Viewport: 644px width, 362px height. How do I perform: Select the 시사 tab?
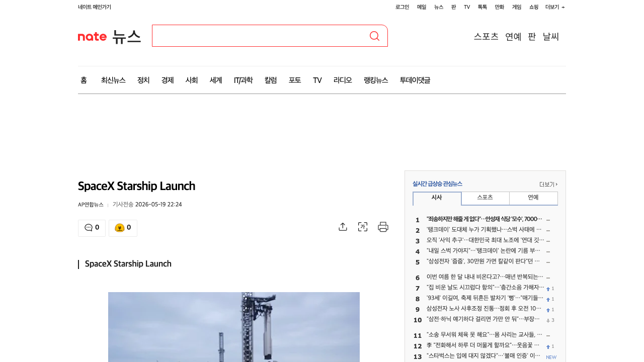pyautogui.click(x=437, y=198)
